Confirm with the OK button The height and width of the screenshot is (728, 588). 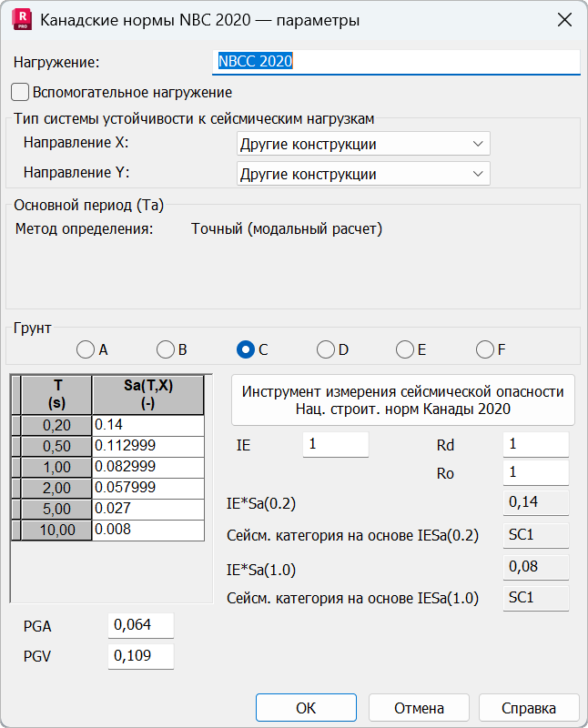[x=306, y=708]
